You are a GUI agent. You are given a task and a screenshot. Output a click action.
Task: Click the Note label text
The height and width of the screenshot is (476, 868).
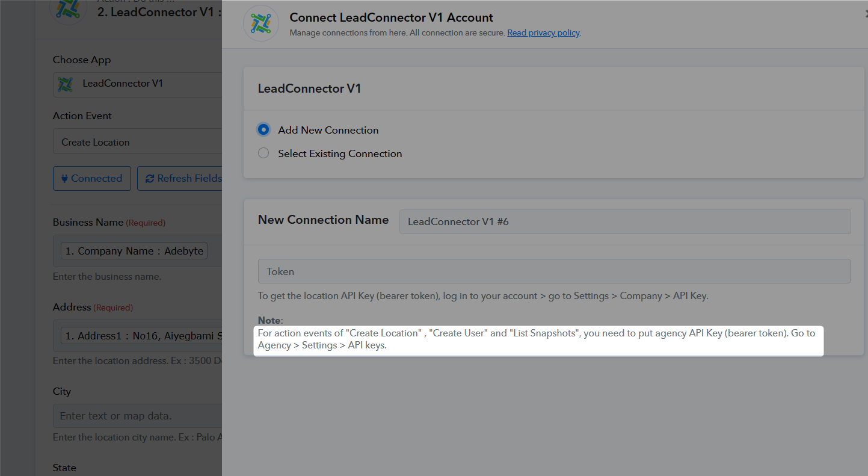270,320
